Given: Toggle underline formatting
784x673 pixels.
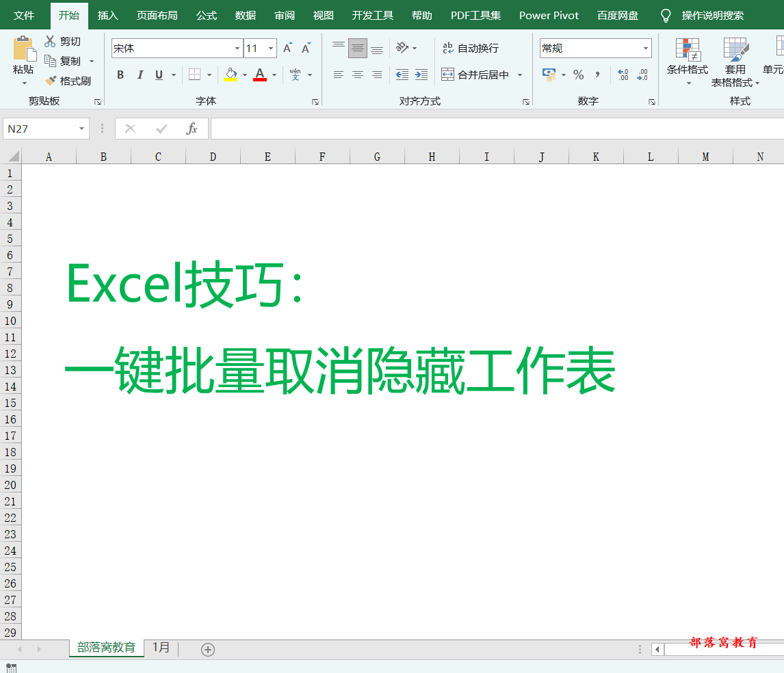Looking at the screenshot, I should (159, 75).
